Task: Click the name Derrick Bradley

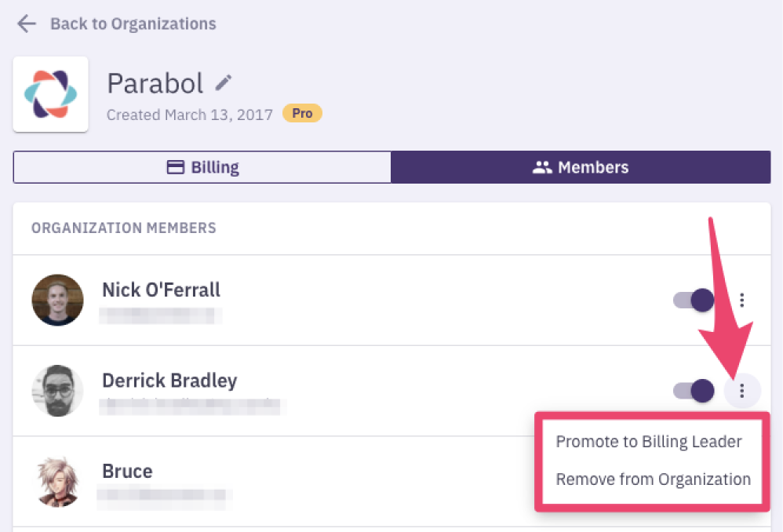Action: [169, 381]
